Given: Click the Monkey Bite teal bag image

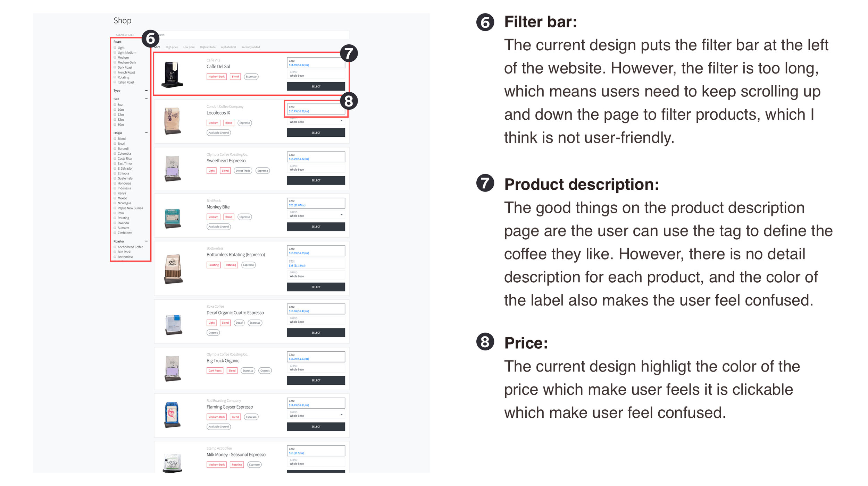Looking at the screenshot, I should (x=172, y=218).
